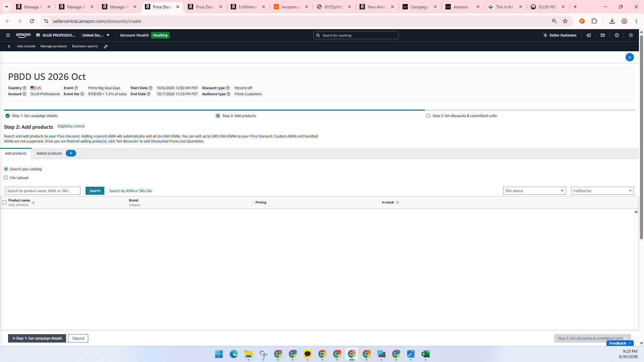Open the Eligibility criteria link

point(71,126)
